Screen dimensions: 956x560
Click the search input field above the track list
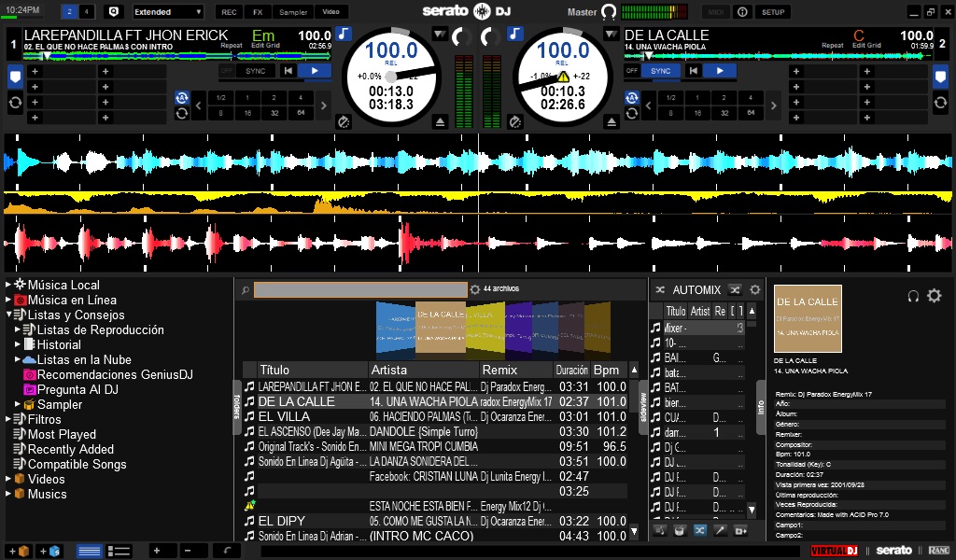pos(359,289)
